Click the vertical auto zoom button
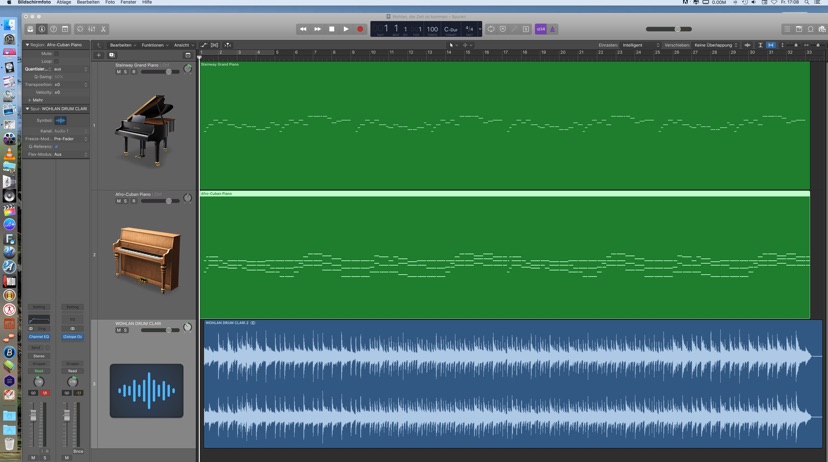Image resolution: width=828 pixels, height=462 pixels. tap(760, 45)
